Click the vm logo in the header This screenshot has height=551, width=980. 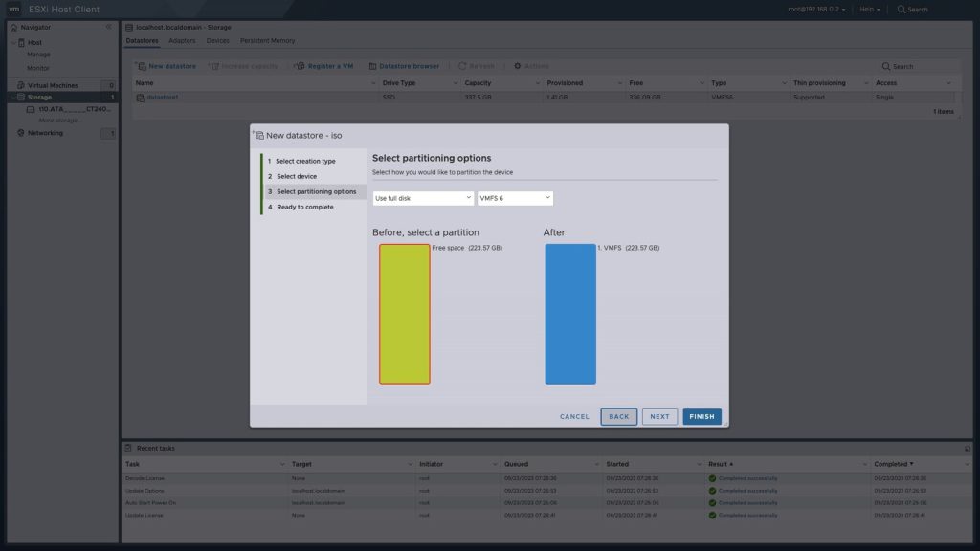coord(13,9)
